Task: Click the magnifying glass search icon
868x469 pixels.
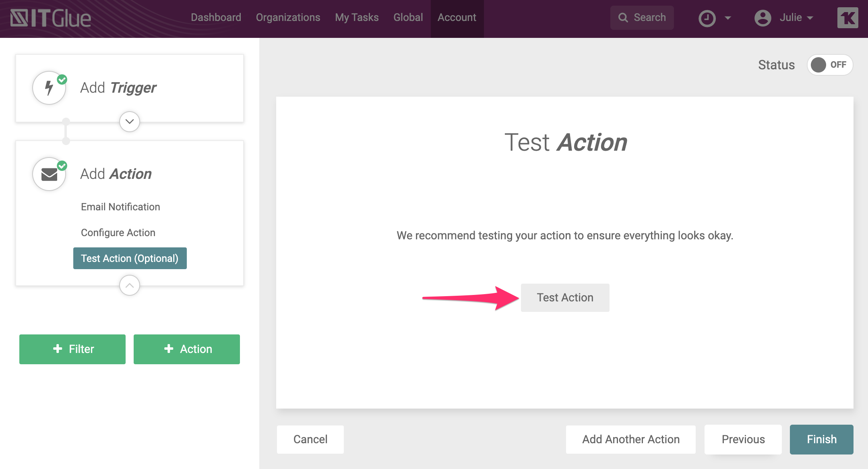Action: [x=623, y=18]
